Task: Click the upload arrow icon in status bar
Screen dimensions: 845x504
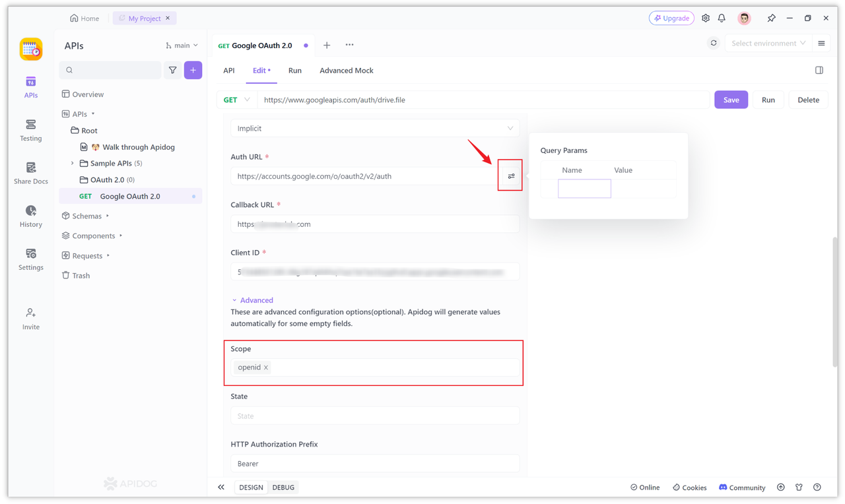Action: pos(781,488)
